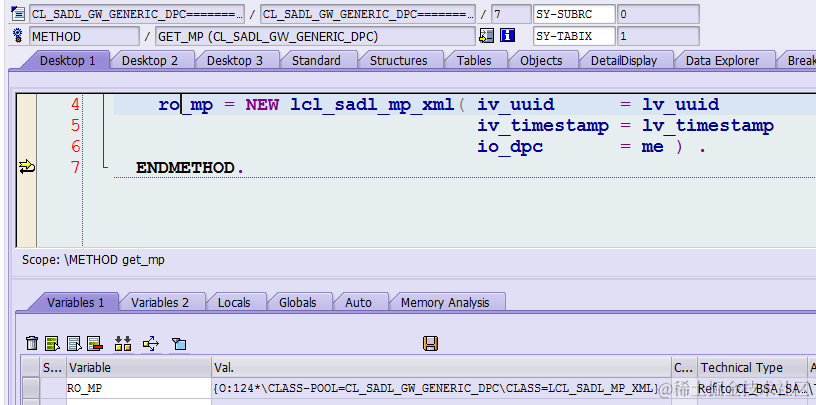
Task: Click the RO_MP value cell with object reference
Action: [441, 388]
